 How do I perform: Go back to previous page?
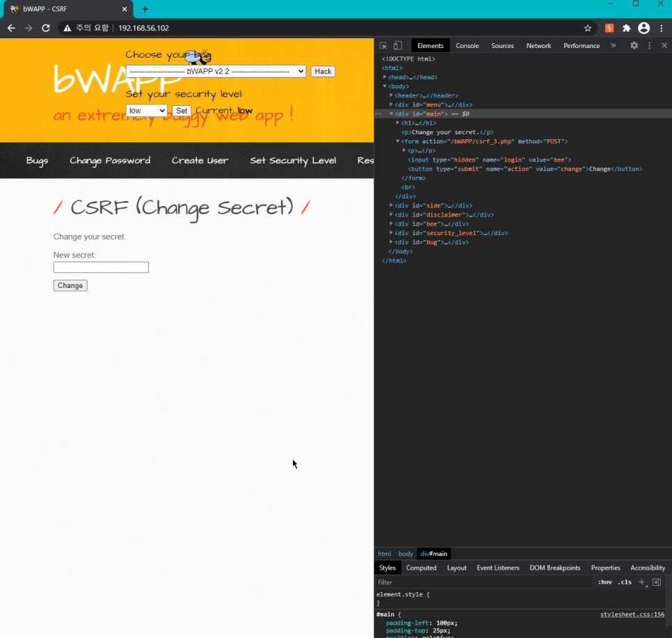12,28
